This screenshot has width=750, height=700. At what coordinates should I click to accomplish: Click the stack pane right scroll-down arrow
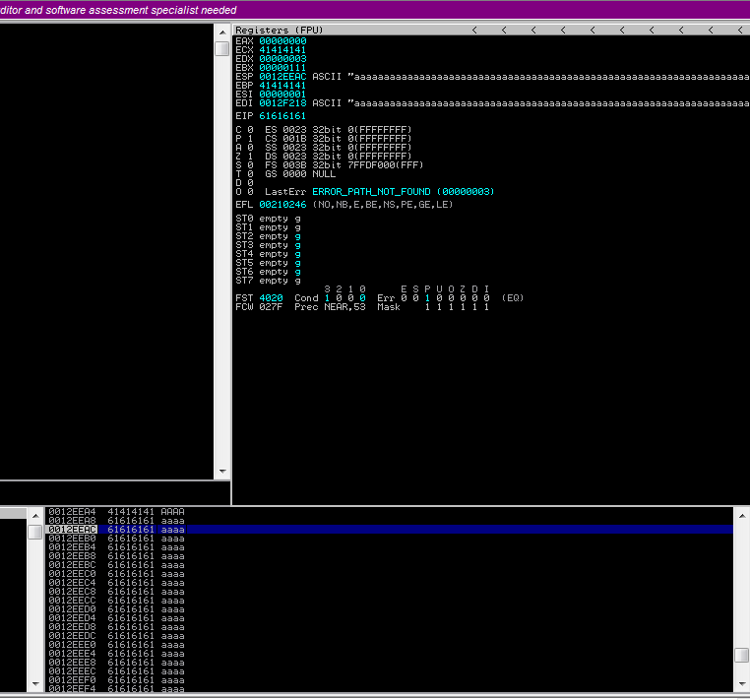742,683
